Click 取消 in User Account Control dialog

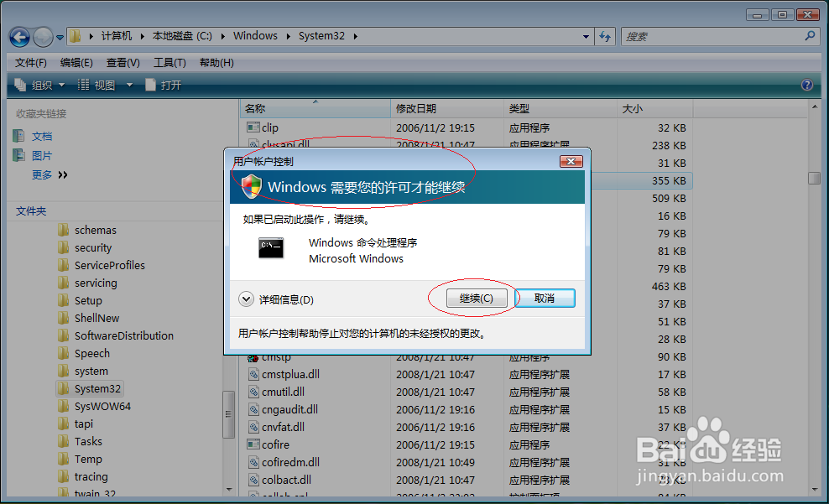tap(545, 298)
